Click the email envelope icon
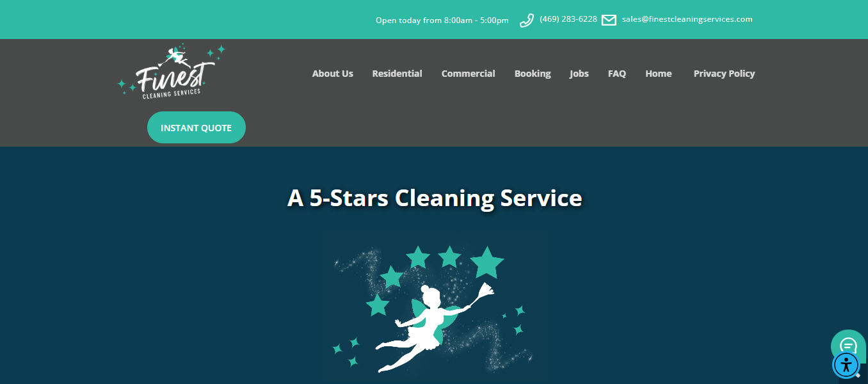Screen dimensions: 868x384 pos(609,20)
